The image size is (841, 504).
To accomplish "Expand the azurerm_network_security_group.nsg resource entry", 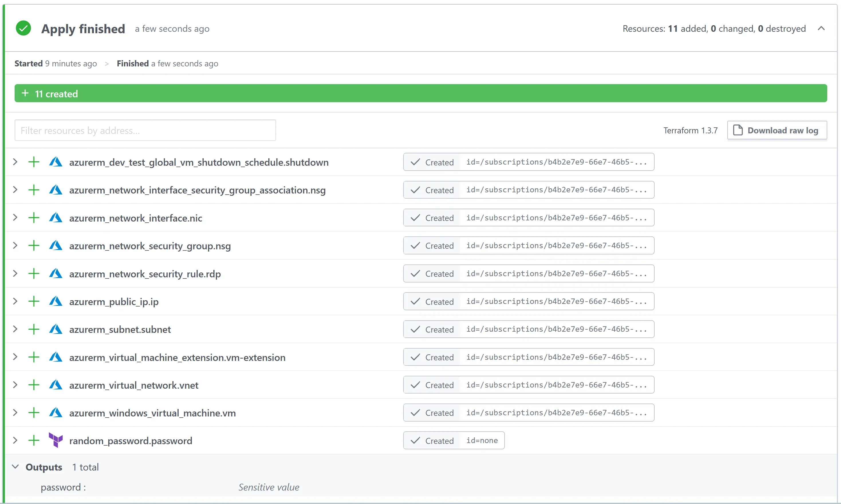I will 15,246.
